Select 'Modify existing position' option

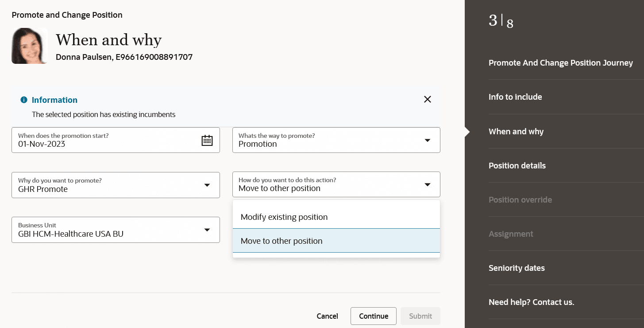click(x=284, y=217)
